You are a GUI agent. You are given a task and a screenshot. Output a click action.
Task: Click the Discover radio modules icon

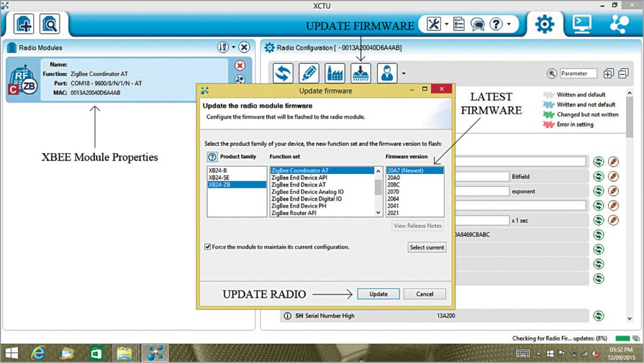click(x=49, y=24)
